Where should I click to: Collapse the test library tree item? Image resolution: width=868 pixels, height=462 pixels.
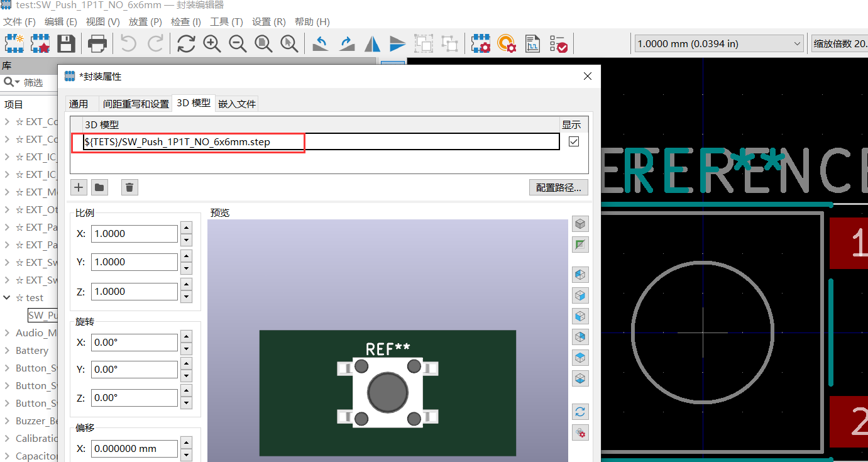[x=7, y=297]
